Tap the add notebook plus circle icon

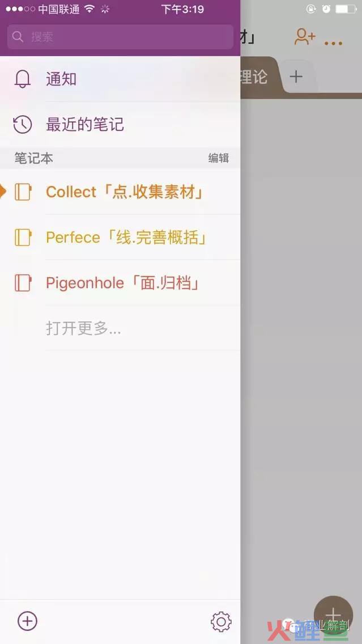28,621
